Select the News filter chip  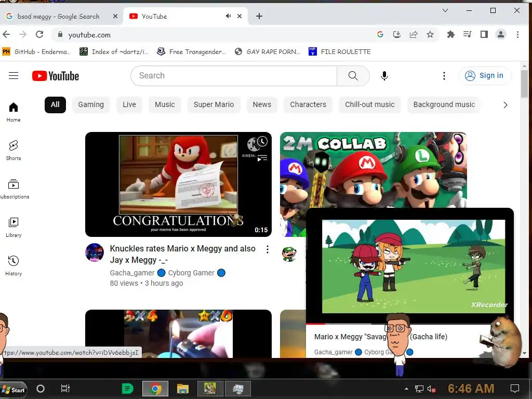pos(262,104)
